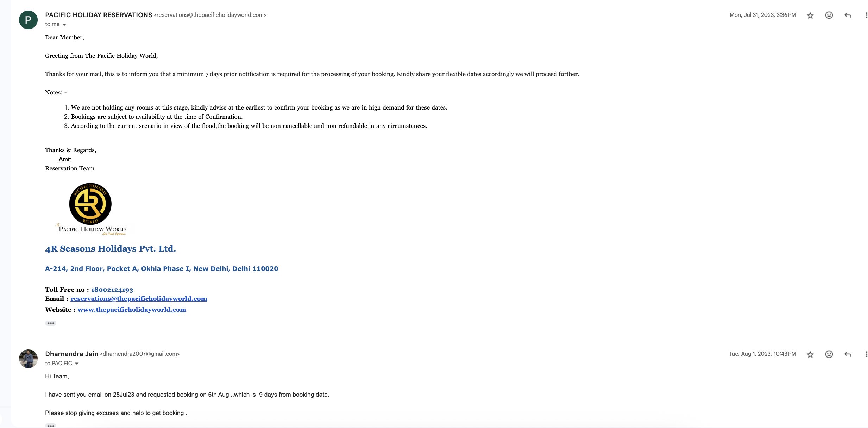Expand the 'to PACIFIC' recipient details

[x=77, y=364]
